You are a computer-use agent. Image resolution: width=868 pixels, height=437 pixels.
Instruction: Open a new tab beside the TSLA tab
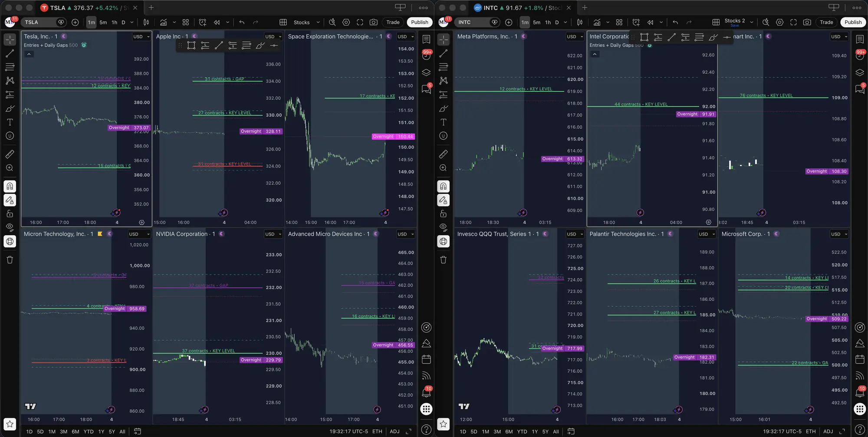pyautogui.click(x=151, y=8)
